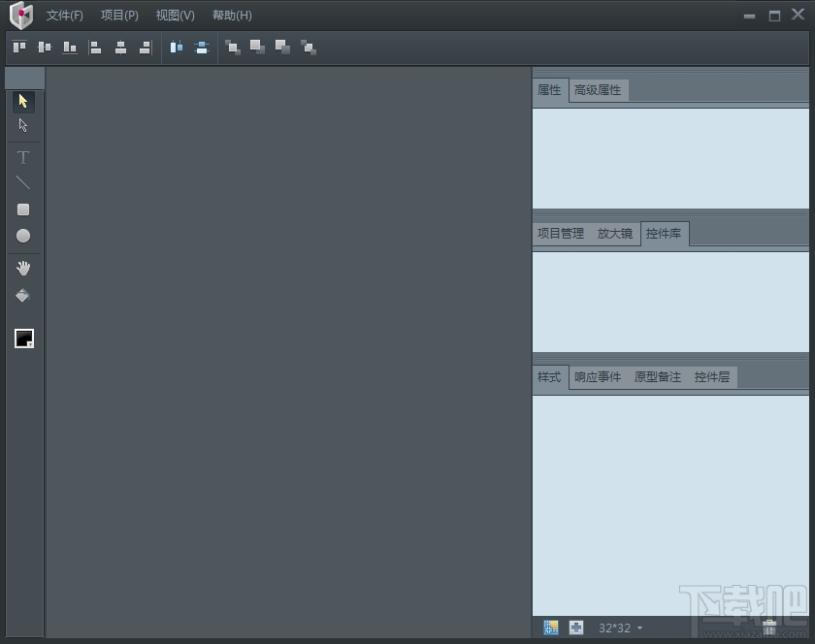Screen dimensions: 815x644
Task: Select the Ellipse shape tool
Action: point(23,236)
